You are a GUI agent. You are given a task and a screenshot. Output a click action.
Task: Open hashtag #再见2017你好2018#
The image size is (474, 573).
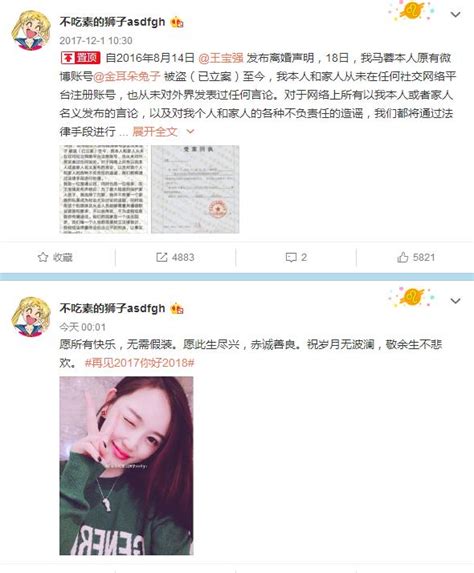[139, 363]
